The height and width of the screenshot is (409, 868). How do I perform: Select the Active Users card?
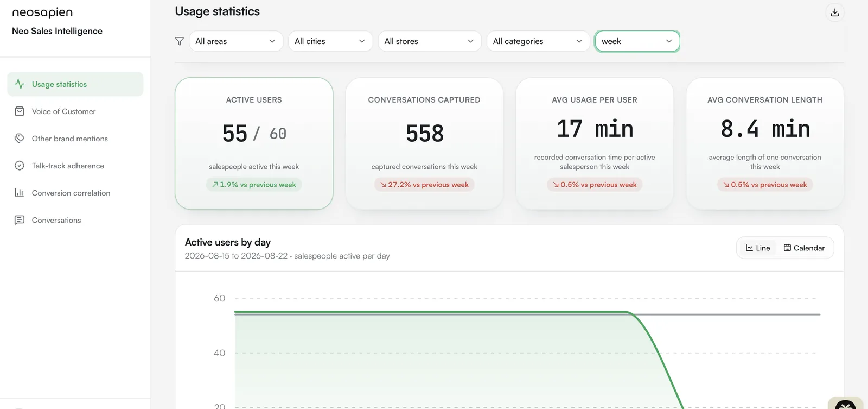[254, 143]
